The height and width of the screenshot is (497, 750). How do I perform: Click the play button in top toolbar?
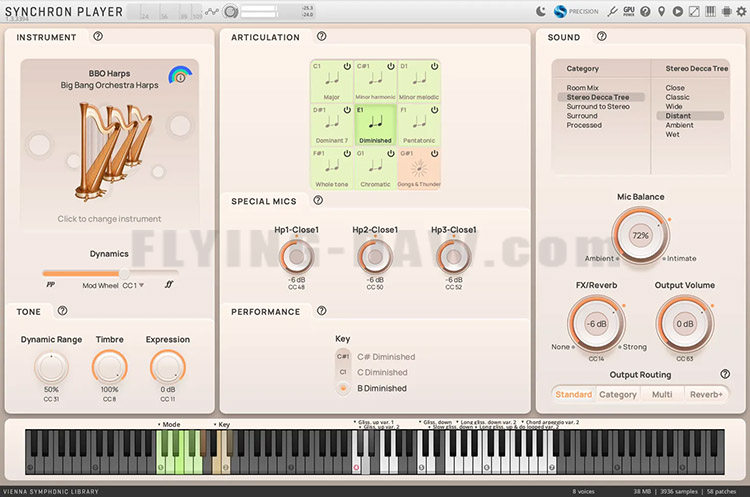pos(677,11)
